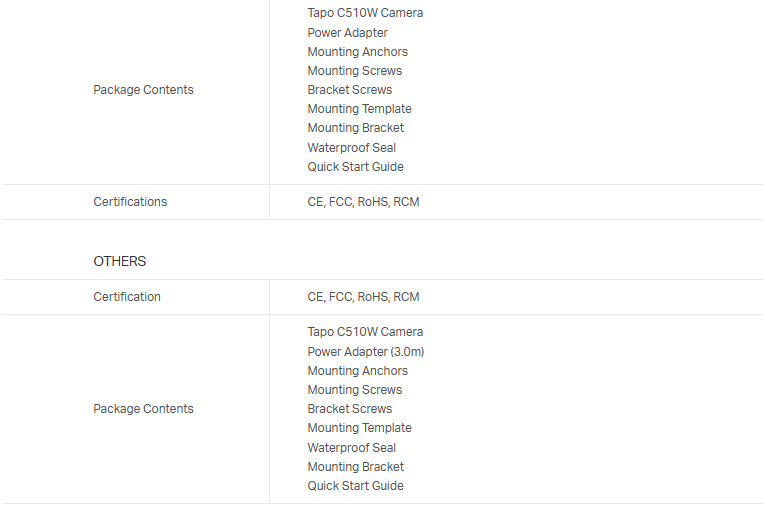Click the 'Certifications' row label
Screen dimensions: 763x517
130,202
